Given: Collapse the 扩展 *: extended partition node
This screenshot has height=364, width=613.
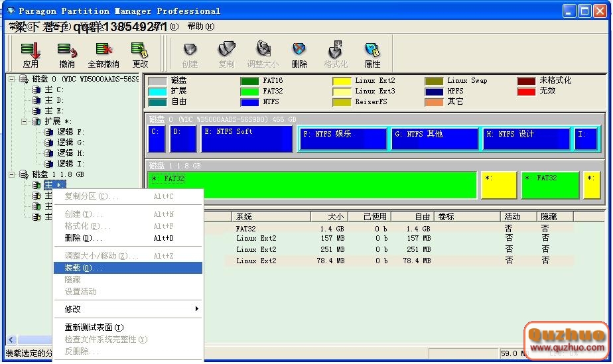Looking at the screenshot, I should (x=25, y=121).
